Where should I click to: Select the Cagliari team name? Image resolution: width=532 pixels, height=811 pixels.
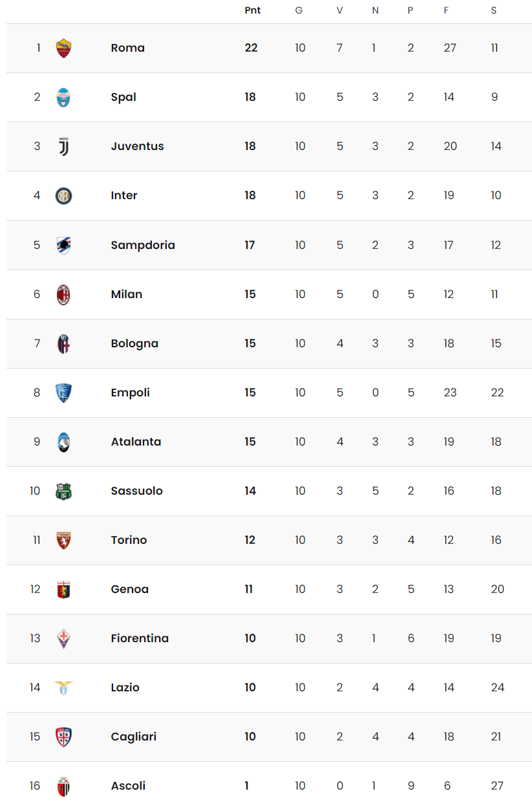click(x=133, y=737)
